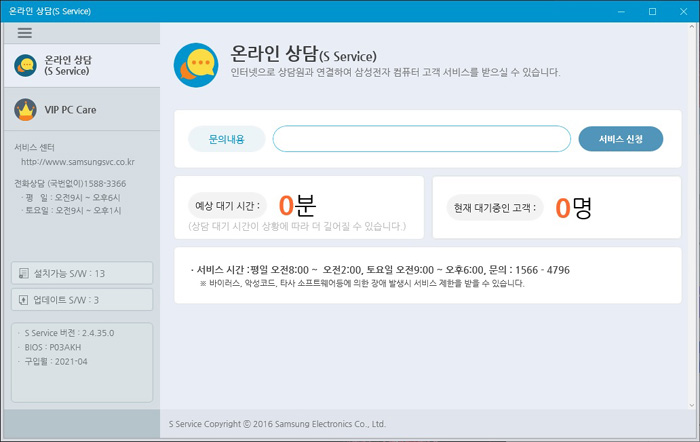The width and height of the screenshot is (700, 442).
Task: Click the 서비스 센터 heading text
Action: point(34,147)
